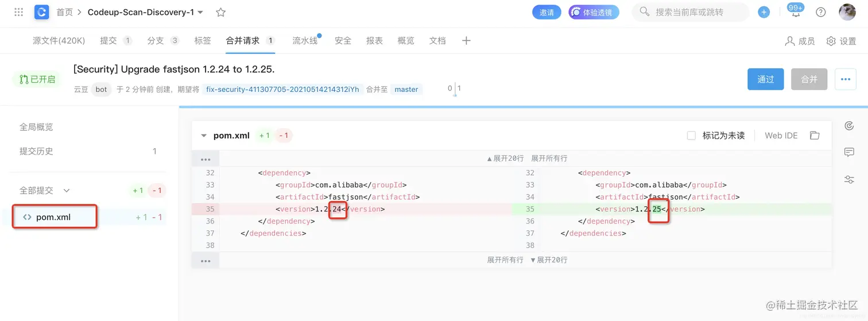The image size is (868, 321).
Task: Click bottom ellipsis expand button in diff
Action: click(x=206, y=261)
